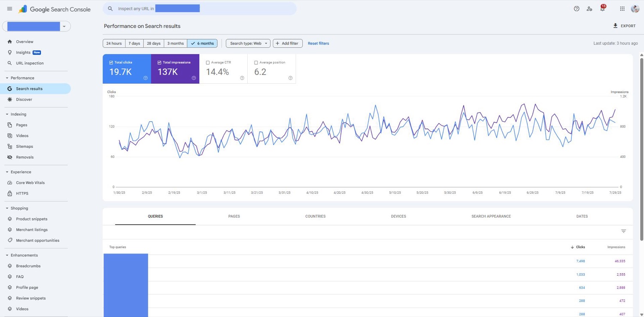The width and height of the screenshot is (644, 317).
Task: Click the Core Web Vitals gauge icon
Action: (9, 183)
